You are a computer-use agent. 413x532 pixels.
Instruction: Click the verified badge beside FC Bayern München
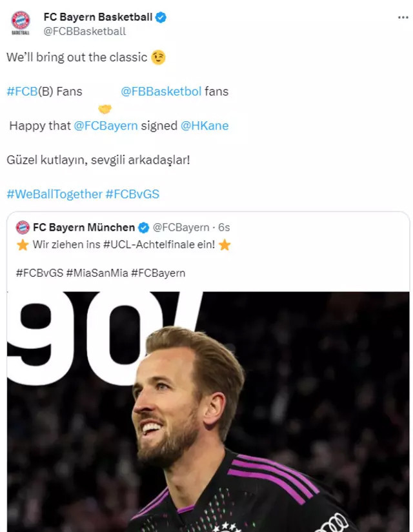144,227
